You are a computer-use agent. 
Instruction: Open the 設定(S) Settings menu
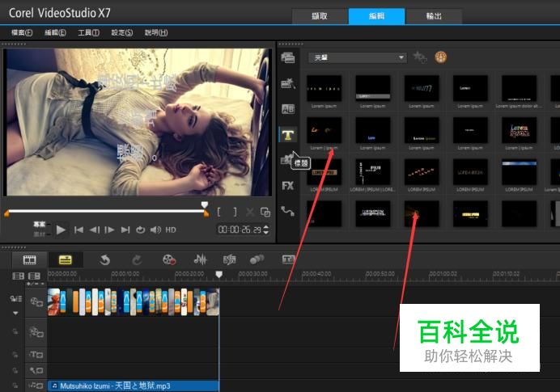(121, 33)
